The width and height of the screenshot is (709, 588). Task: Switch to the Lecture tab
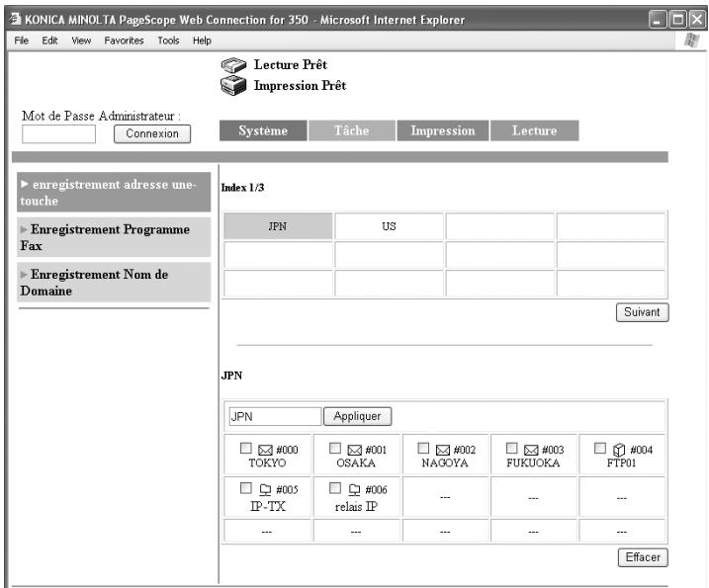pos(534,130)
